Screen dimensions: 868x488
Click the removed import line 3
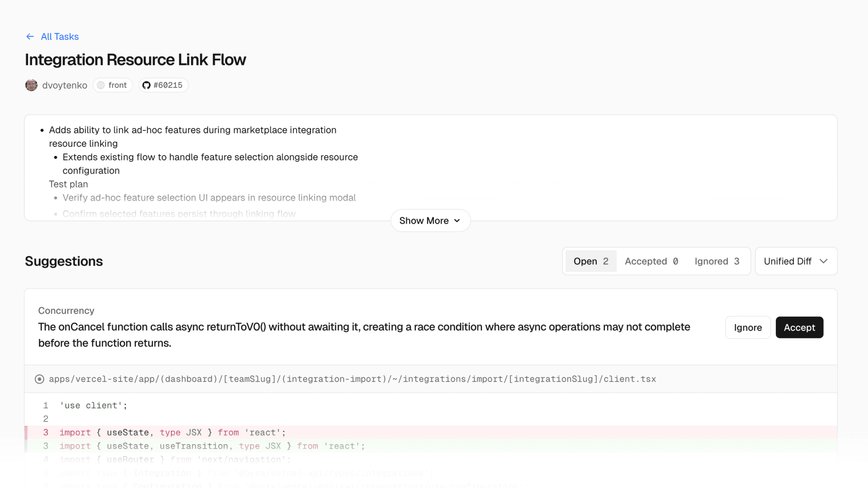point(172,432)
